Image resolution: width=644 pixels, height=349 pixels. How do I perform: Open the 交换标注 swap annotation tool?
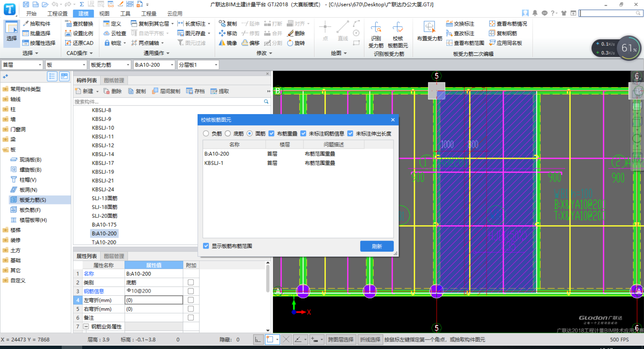click(x=460, y=23)
